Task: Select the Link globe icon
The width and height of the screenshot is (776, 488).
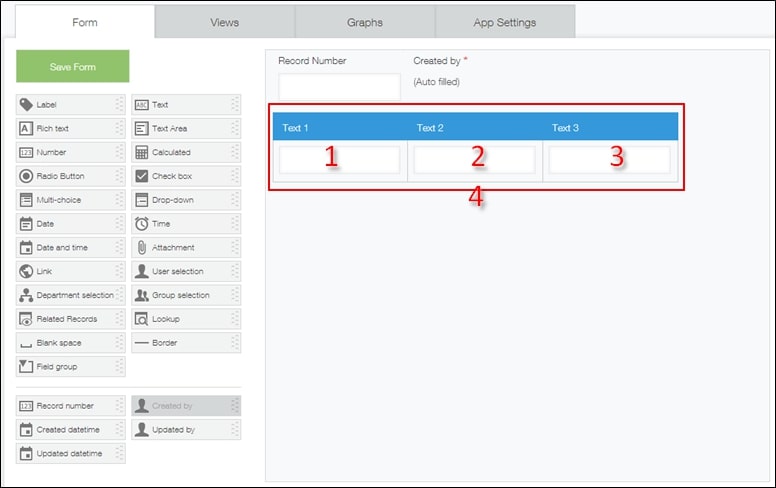Action: [26, 271]
